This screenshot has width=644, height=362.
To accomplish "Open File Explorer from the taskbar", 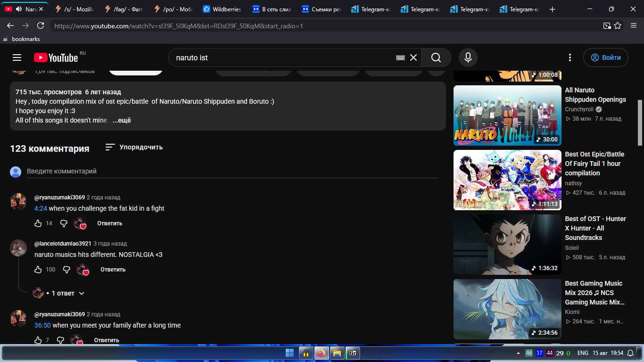I will (337, 353).
